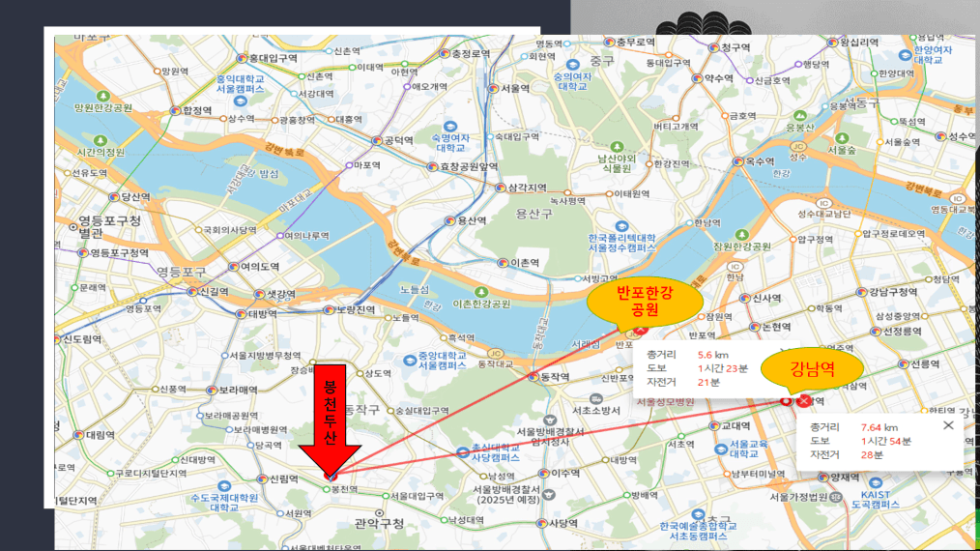
Task: Click the 잠원한강공원 park icon
Action: [742, 235]
